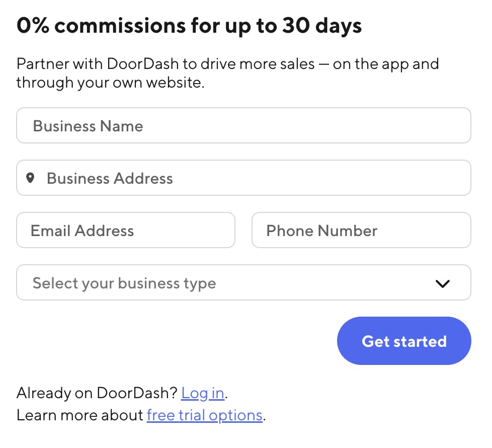Click the map pin icon in Business Address
This screenshot has height=448, width=492.
(31, 178)
